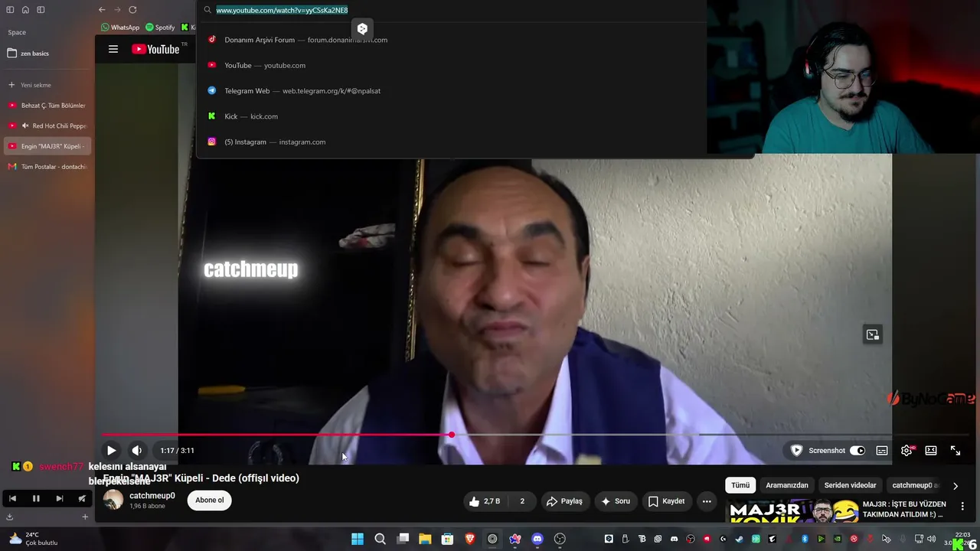This screenshot has height=551, width=980.
Task: Go back with the browser back arrow
Action: tap(102, 10)
